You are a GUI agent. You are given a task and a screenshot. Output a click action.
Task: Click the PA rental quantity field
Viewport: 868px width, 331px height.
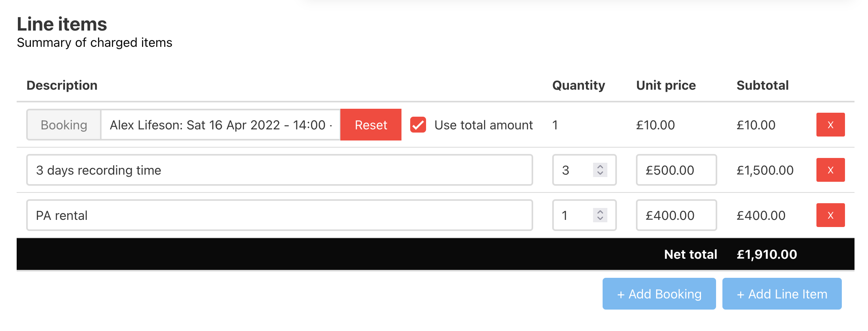584,215
